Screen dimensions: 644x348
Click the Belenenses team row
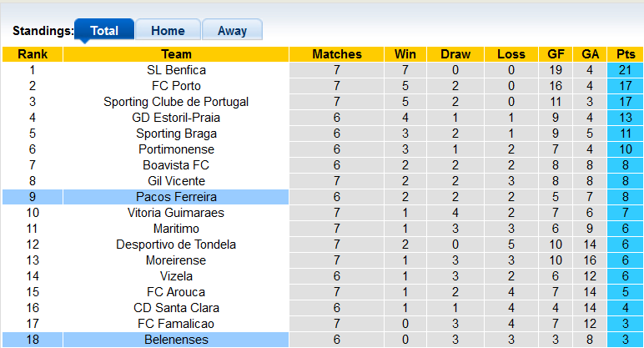pyautogui.click(x=176, y=340)
